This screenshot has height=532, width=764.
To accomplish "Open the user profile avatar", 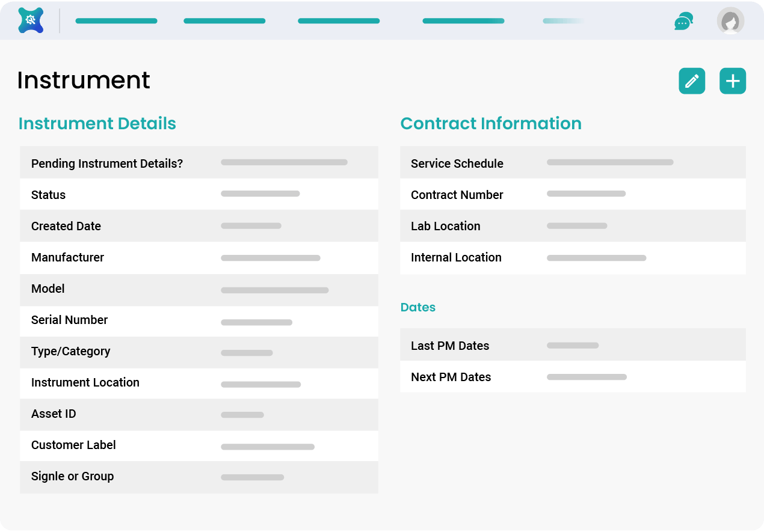I will pyautogui.click(x=730, y=21).
